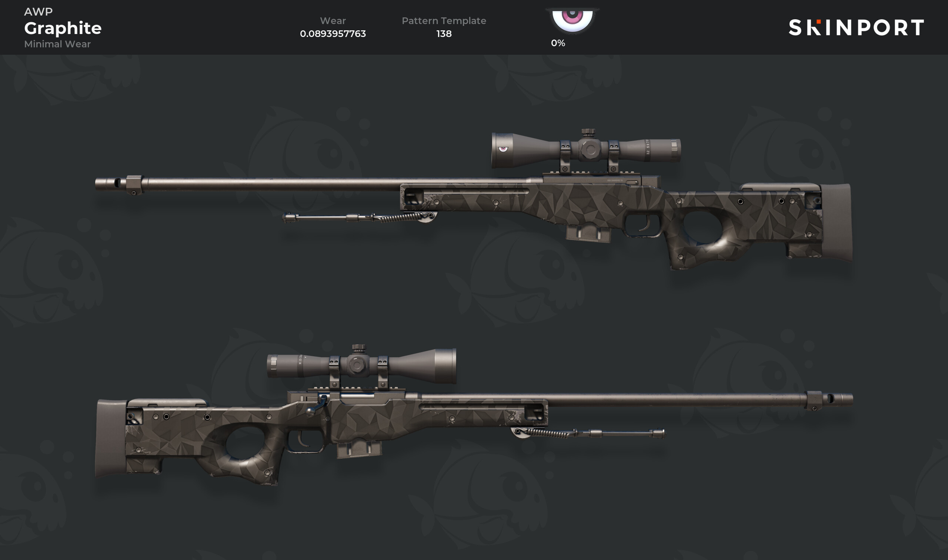This screenshot has height=560, width=948.
Task: Click the eye sticker icon in header
Action: [x=572, y=21]
